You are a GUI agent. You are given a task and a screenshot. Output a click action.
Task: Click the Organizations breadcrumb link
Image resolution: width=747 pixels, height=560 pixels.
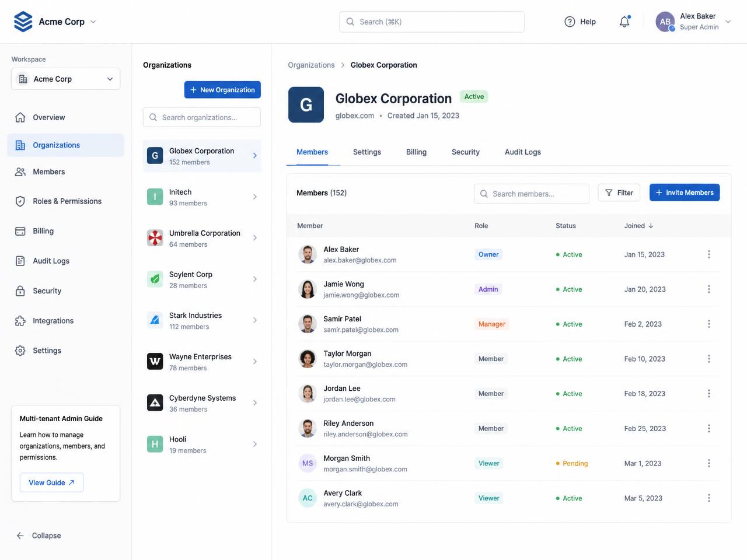tap(311, 65)
